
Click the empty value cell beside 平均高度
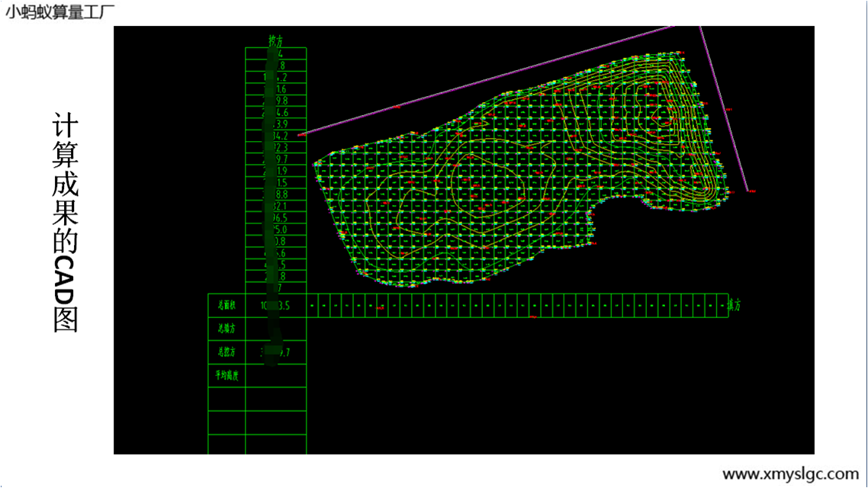(276, 375)
